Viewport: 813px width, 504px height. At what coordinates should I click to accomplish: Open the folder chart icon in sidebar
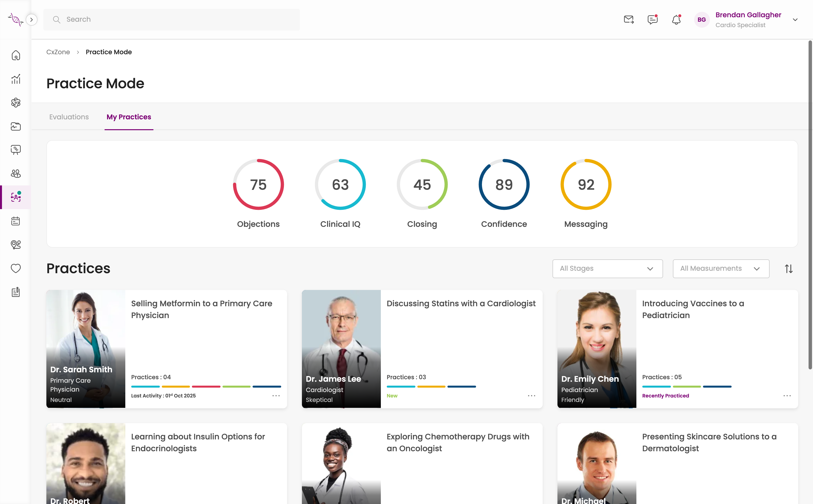16,126
